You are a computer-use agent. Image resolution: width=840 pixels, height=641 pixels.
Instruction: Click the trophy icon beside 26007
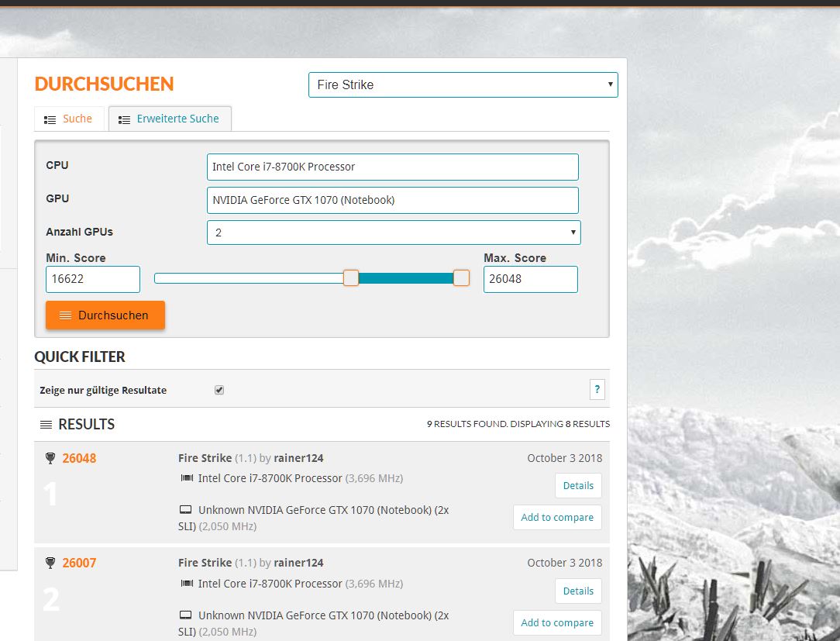click(x=50, y=563)
